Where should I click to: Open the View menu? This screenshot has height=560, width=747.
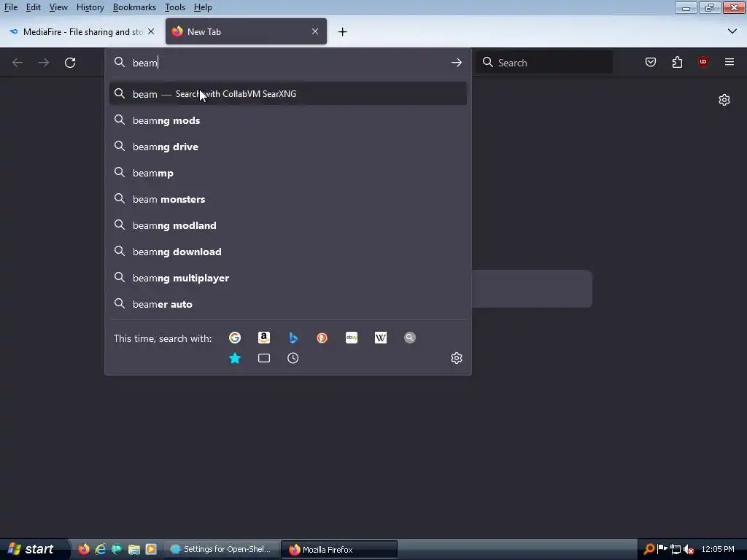coord(58,7)
